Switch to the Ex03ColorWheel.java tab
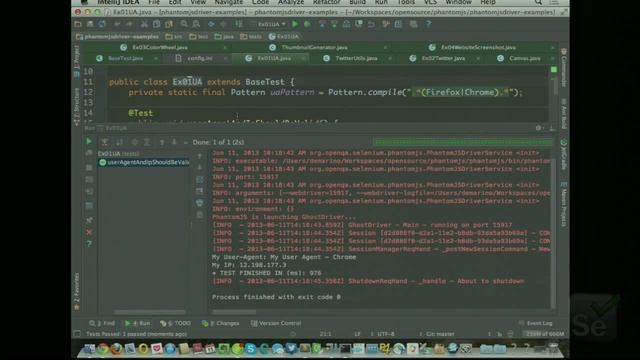 tap(160, 47)
